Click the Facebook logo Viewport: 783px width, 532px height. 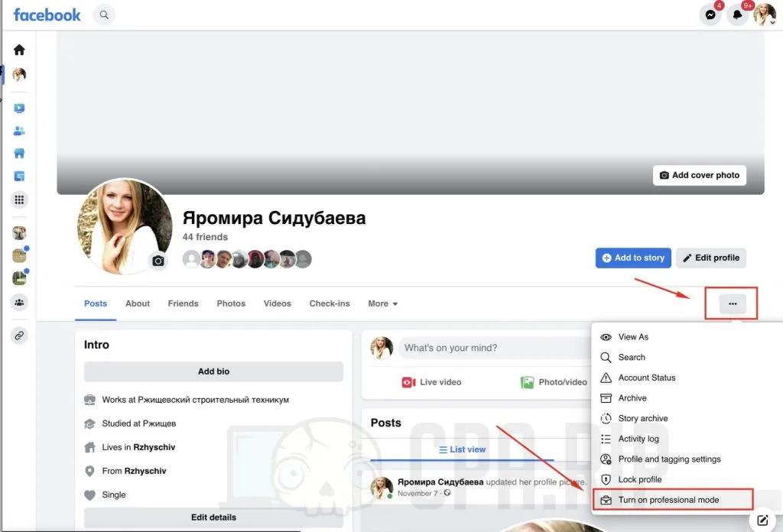47,15
